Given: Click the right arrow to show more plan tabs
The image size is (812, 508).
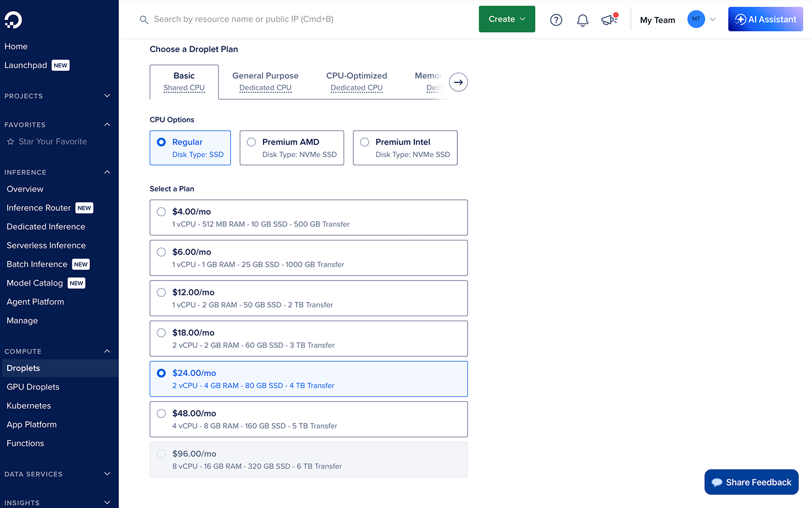Looking at the screenshot, I should pos(458,82).
